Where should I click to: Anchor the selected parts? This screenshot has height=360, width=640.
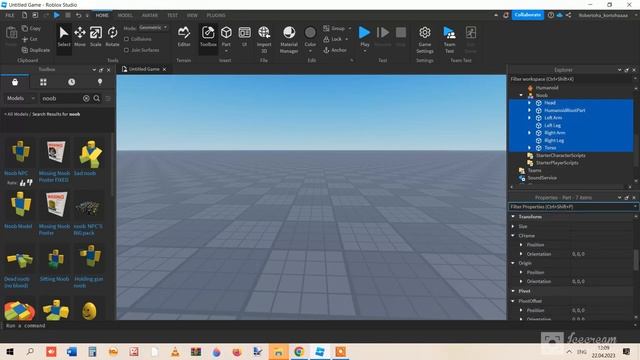click(335, 50)
